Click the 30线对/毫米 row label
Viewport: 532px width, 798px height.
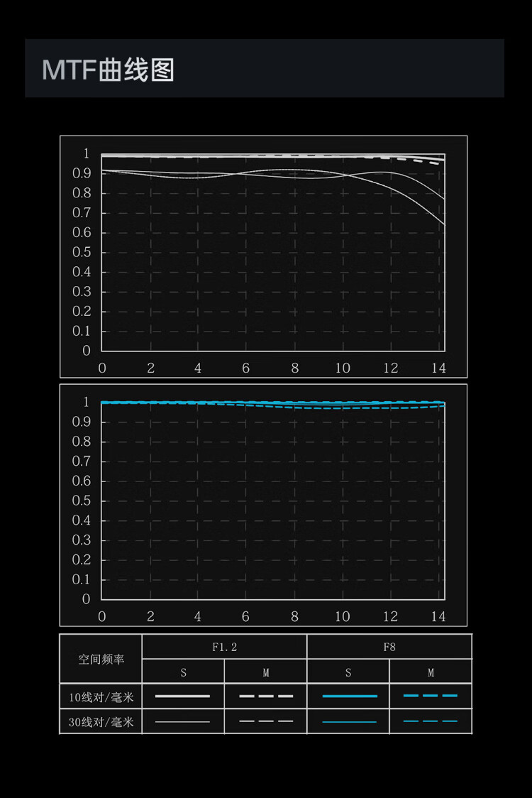[x=101, y=721]
